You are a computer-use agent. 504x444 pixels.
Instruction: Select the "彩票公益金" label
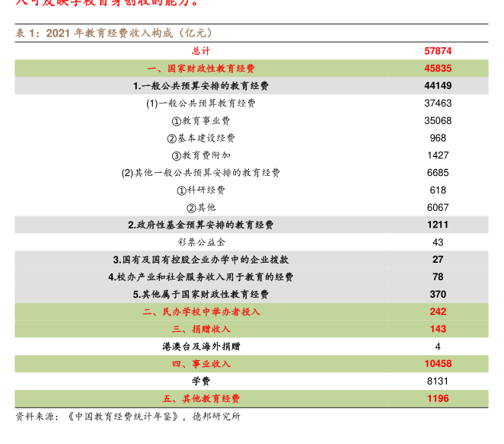tap(201, 242)
